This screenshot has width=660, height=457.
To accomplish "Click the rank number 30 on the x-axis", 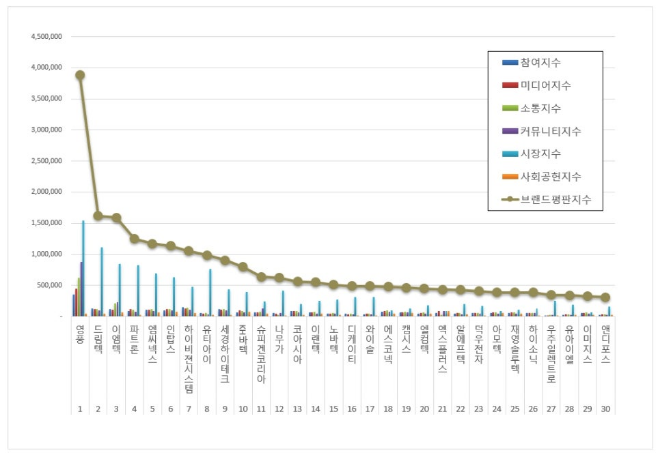I will click(x=605, y=410).
